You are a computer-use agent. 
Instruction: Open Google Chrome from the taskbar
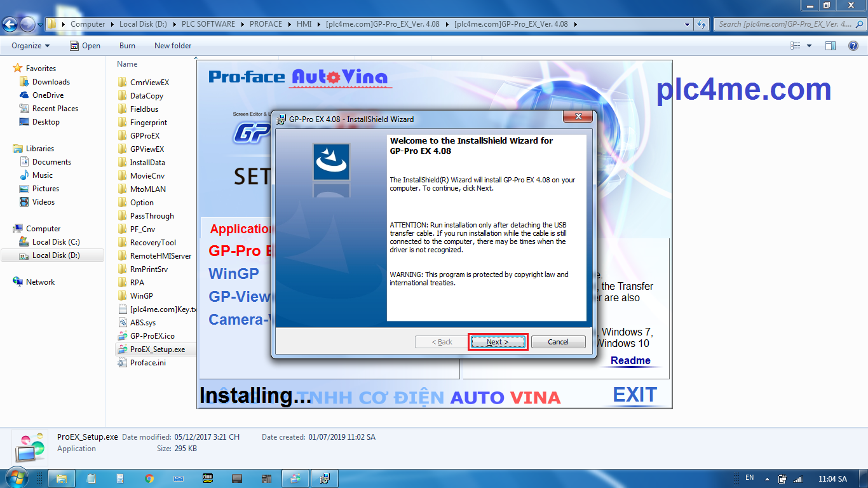click(x=149, y=478)
